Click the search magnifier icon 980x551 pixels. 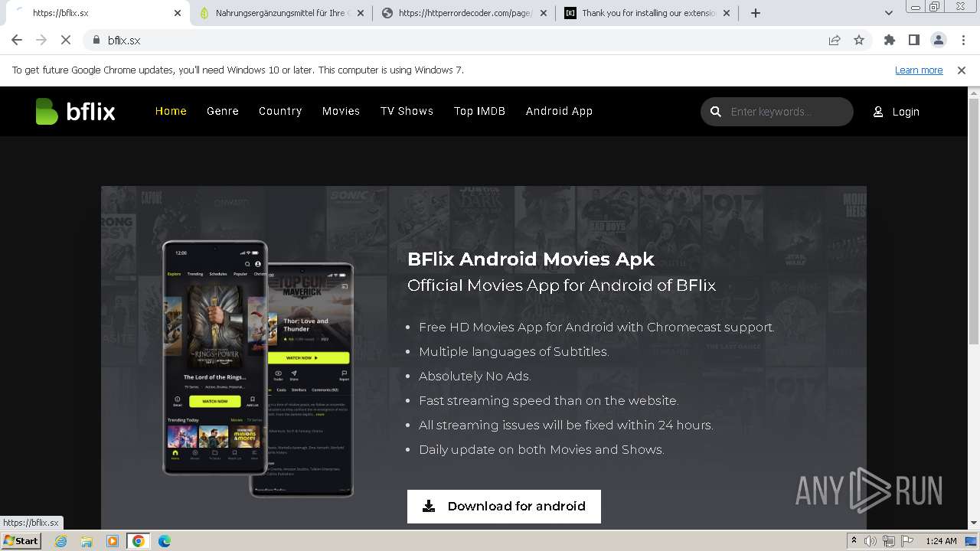click(x=716, y=112)
